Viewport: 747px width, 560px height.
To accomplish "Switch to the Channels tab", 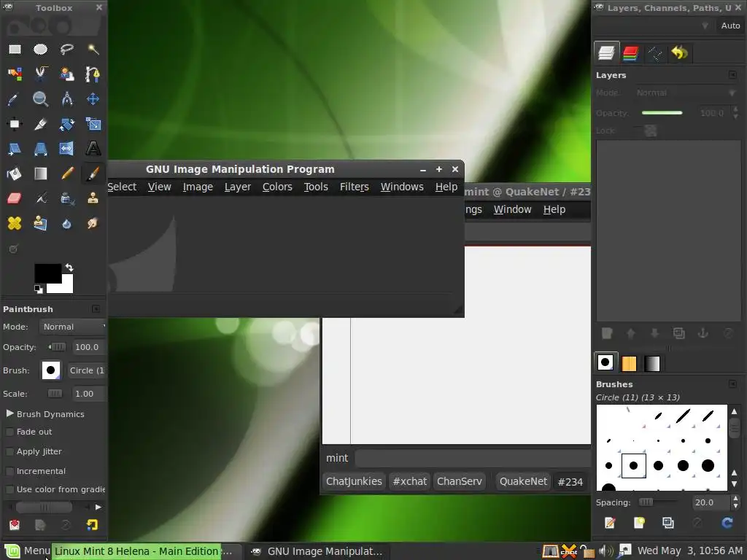I will click(630, 52).
